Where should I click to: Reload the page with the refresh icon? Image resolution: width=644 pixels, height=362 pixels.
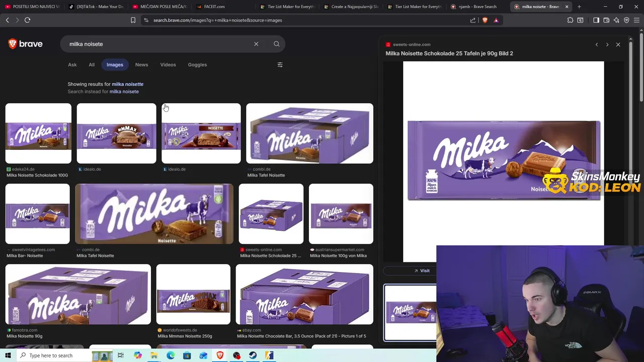point(27,20)
